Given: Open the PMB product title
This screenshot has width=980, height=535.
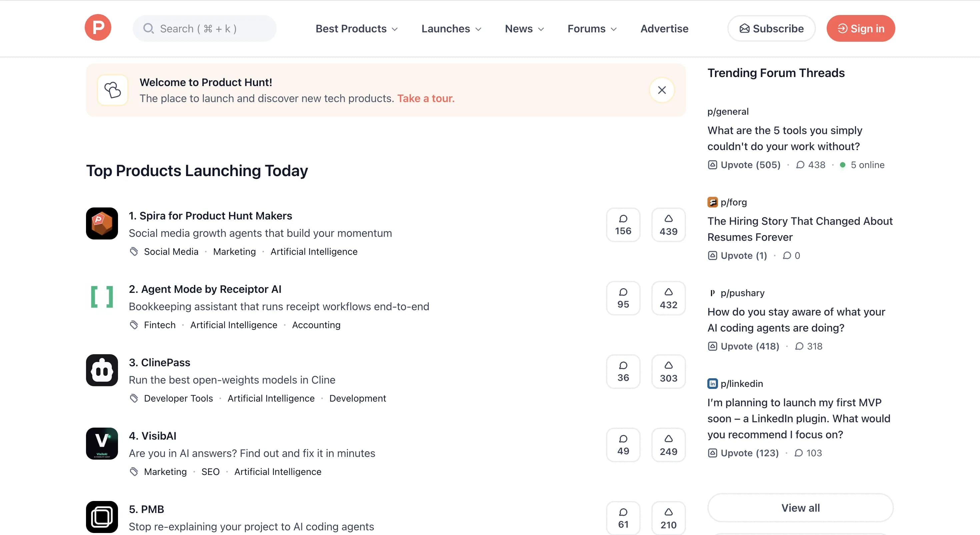Looking at the screenshot, I should (146, 510).
